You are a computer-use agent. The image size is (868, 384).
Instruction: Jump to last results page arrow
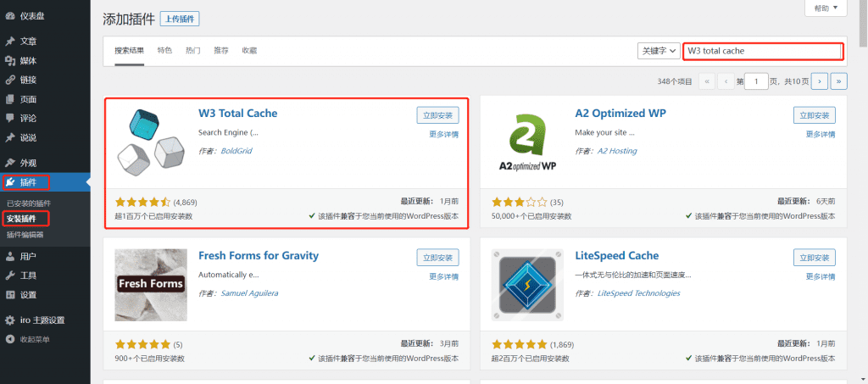pyautogui.click(x=838, y=81)
